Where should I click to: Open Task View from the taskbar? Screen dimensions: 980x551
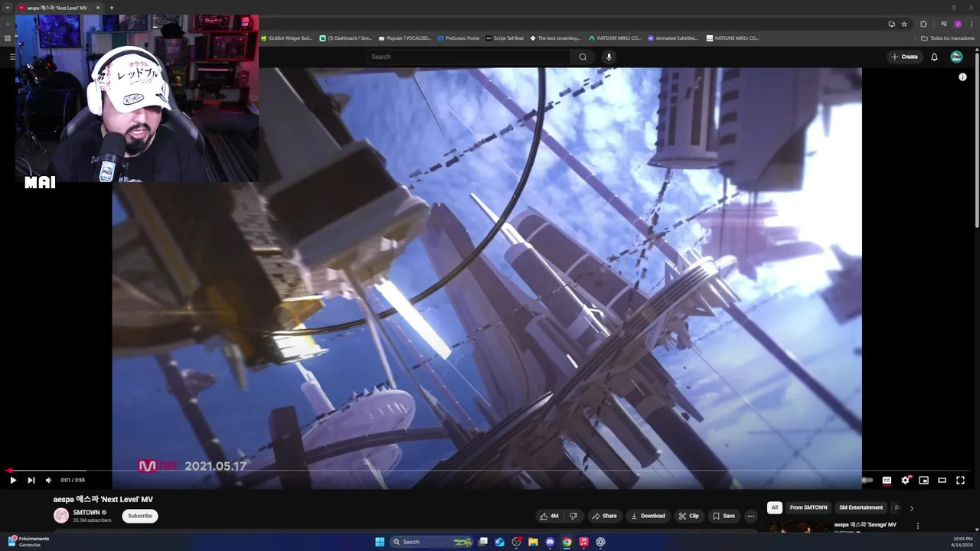483,542
